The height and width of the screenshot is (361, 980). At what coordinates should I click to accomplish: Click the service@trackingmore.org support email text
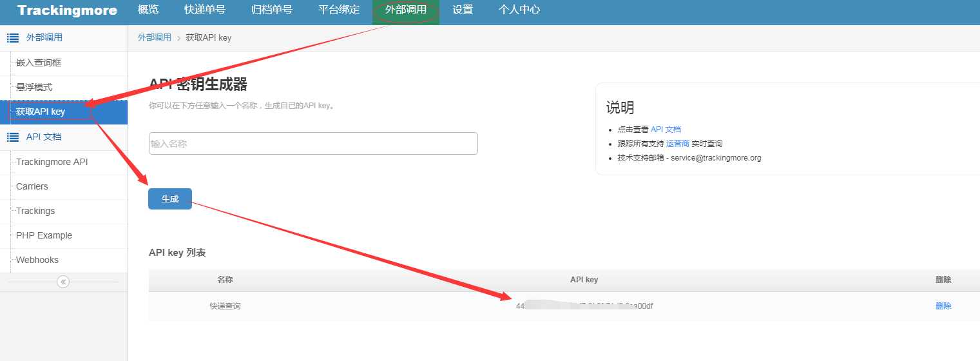(716, 158)
